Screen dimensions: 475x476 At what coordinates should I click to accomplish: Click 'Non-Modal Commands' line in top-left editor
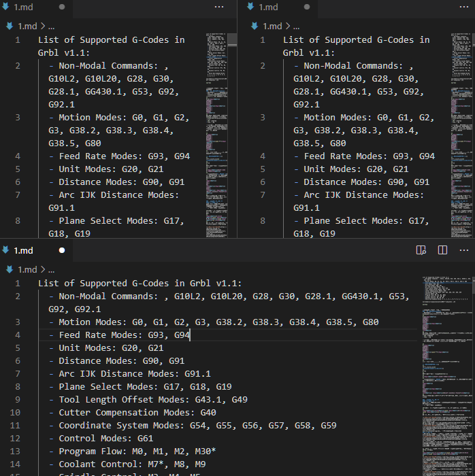[x=114, y=85]
